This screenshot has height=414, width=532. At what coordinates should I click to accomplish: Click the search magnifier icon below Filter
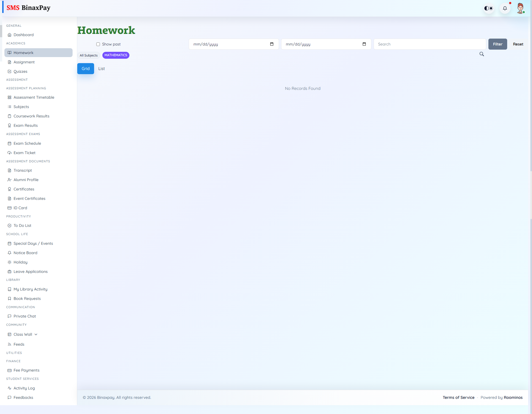pyautogui.click(x=482, y=54)
